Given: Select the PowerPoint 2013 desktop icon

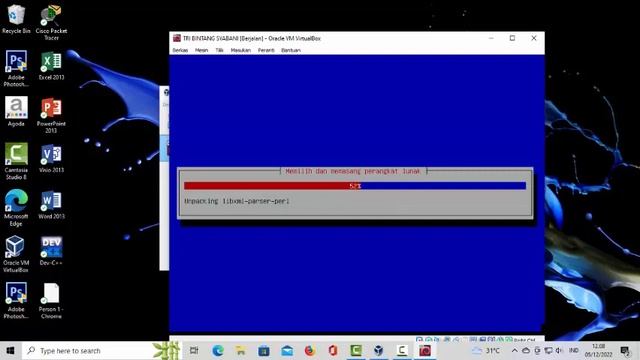Looking at the screenshot, I should [x=51, y=115].
